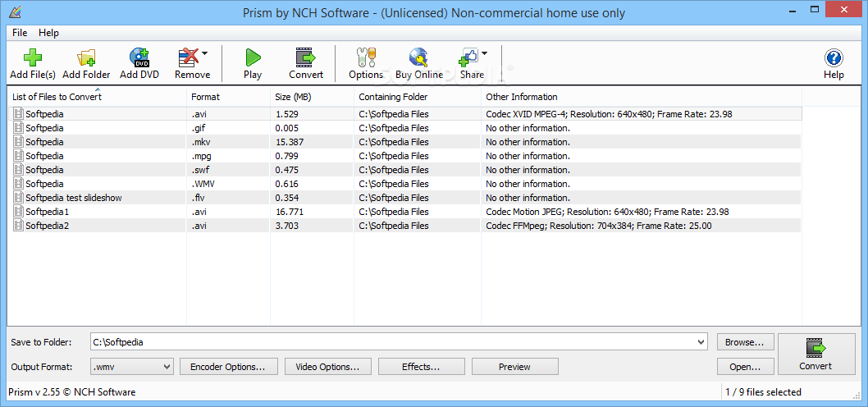Click Codec FFMpeg information cell
The height and width of the screenshot is (407, 868).
point(599,226)
